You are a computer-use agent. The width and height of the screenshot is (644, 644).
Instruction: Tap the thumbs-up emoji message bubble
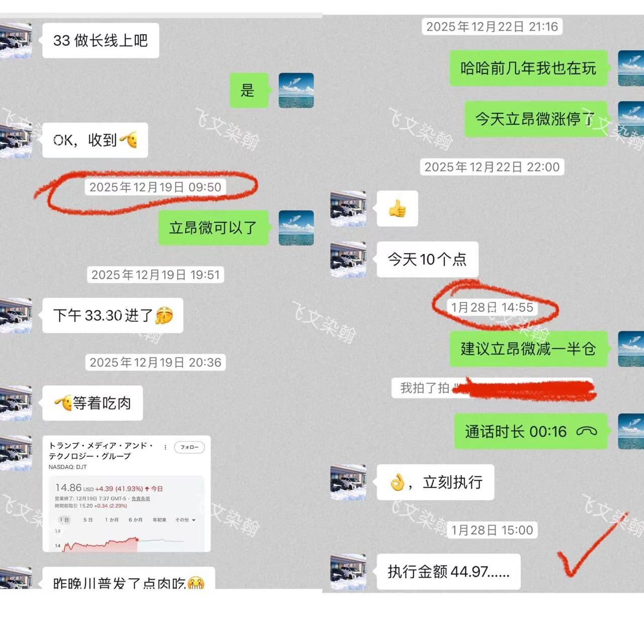[x=397, y=208]
